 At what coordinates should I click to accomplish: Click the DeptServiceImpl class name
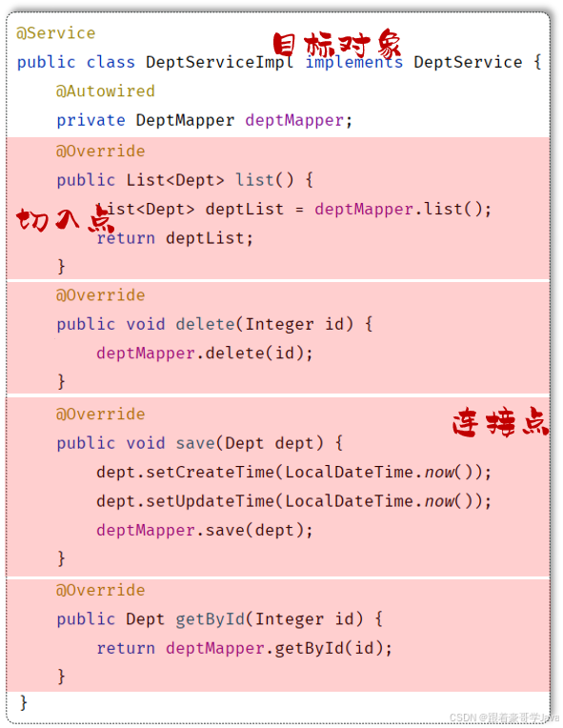[x=219, y=62]
